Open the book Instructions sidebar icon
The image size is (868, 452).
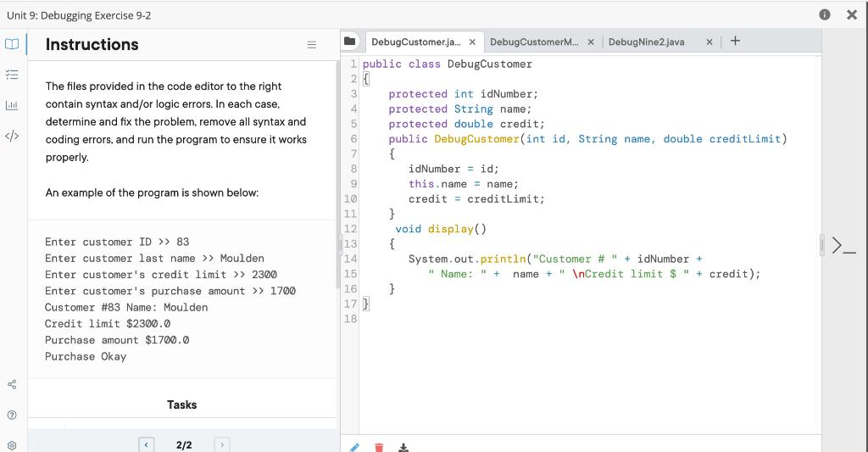pos(12,44)
